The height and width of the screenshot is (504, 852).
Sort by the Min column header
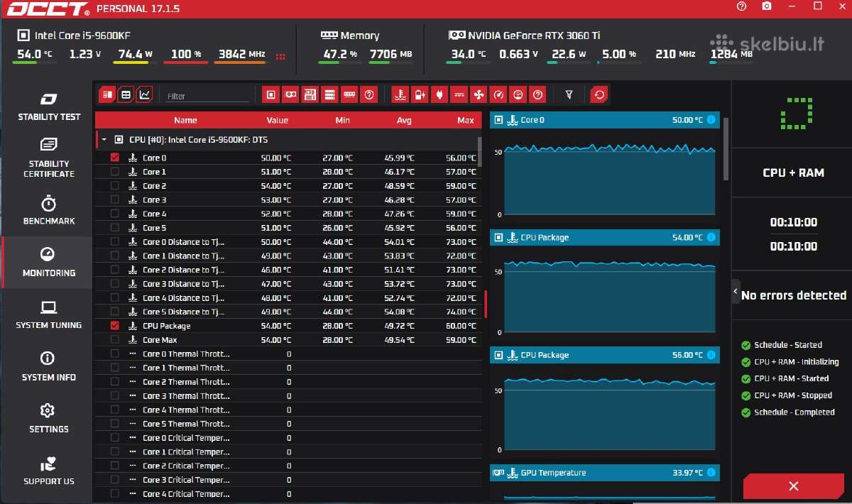[343, 120]
